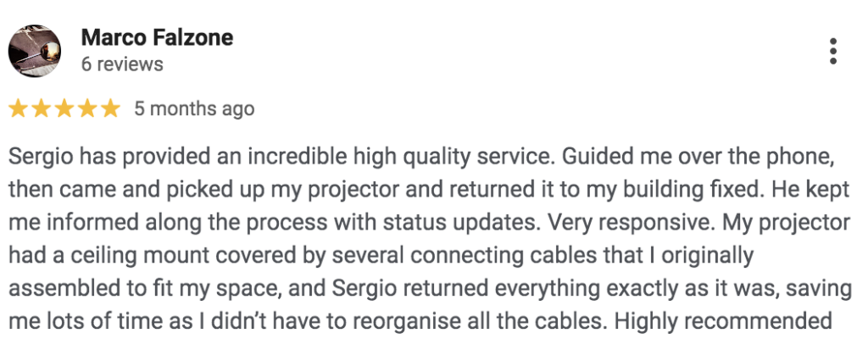Click the "5 months ago" timestamp
The image size is (868, 361).
click(194, 108)
